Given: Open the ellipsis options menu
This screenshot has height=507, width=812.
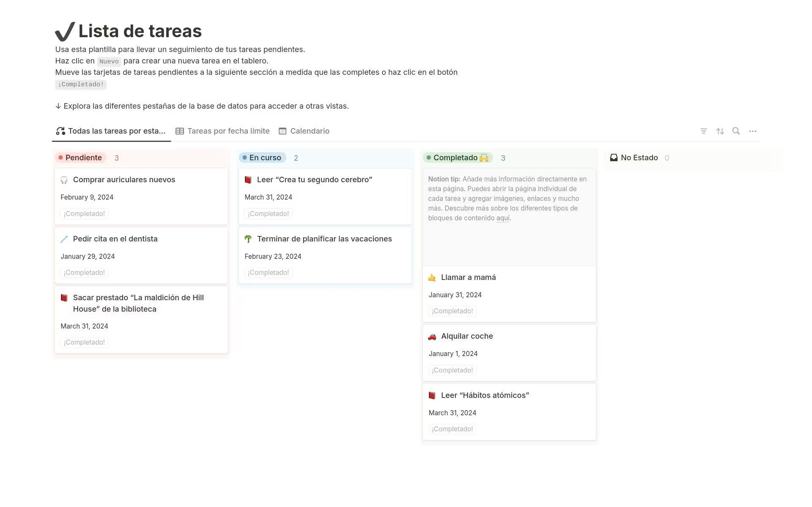Looking at the screenshot, I should pos(753,131).
